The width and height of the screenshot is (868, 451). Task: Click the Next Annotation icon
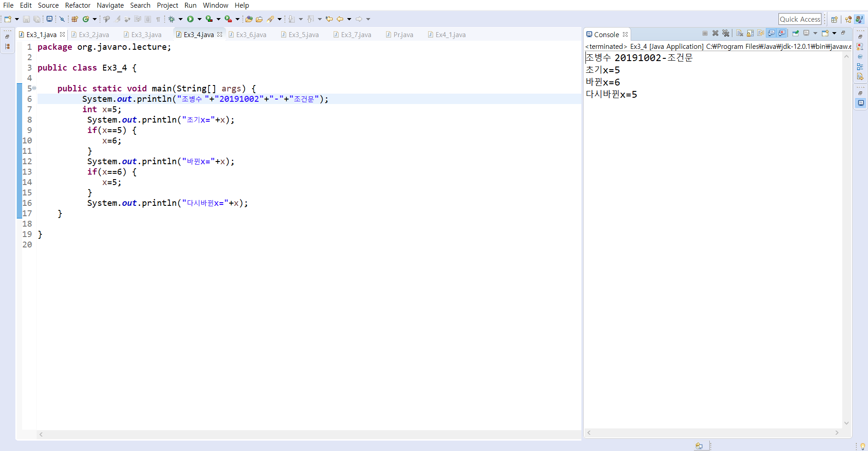(x=292, y=19)
